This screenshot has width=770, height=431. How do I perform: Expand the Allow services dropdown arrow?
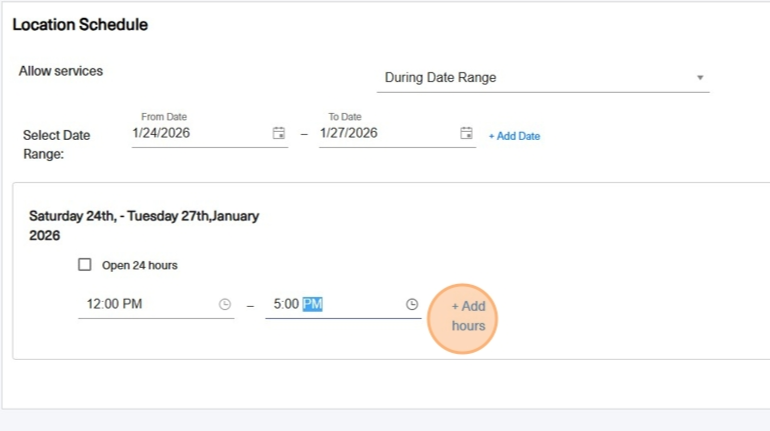point(700,78)
